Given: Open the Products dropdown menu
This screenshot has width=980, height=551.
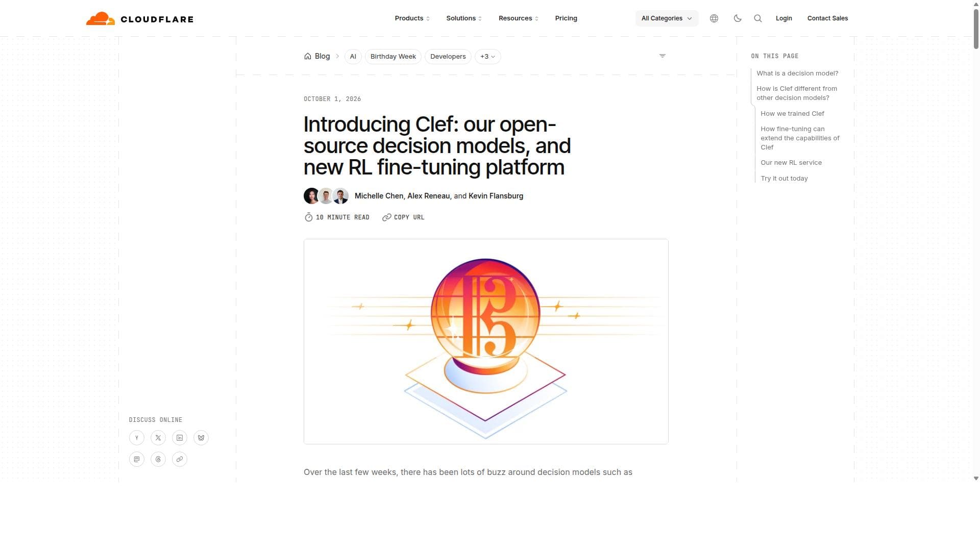Looking at the screenshot, I should [412, 18].
